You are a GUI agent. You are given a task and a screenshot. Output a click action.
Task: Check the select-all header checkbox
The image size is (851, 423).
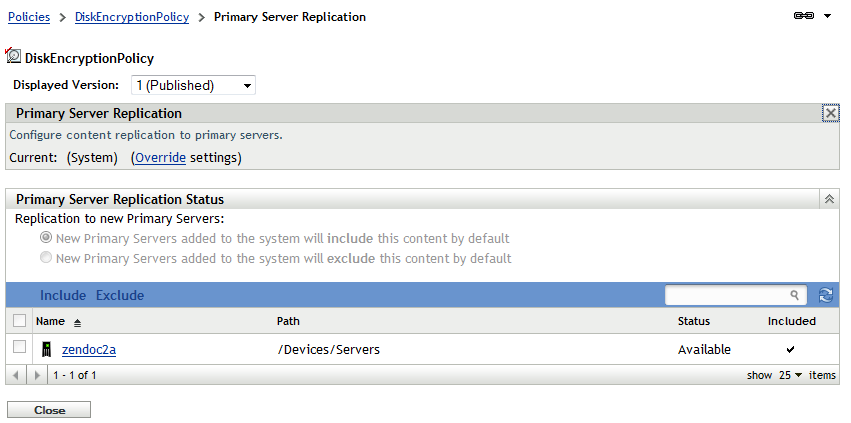click(x=19, y=321)
